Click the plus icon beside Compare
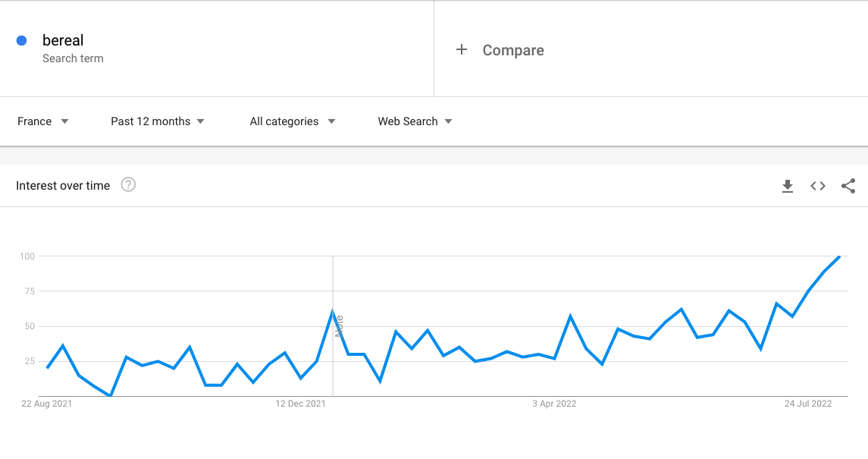This screenshot has width=868, height=459. click(462, 50)
